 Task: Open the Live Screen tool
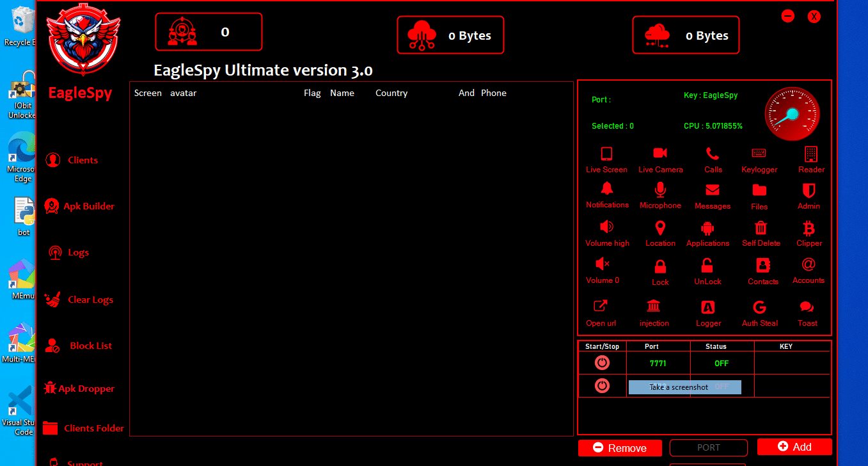tap(606, 159)
